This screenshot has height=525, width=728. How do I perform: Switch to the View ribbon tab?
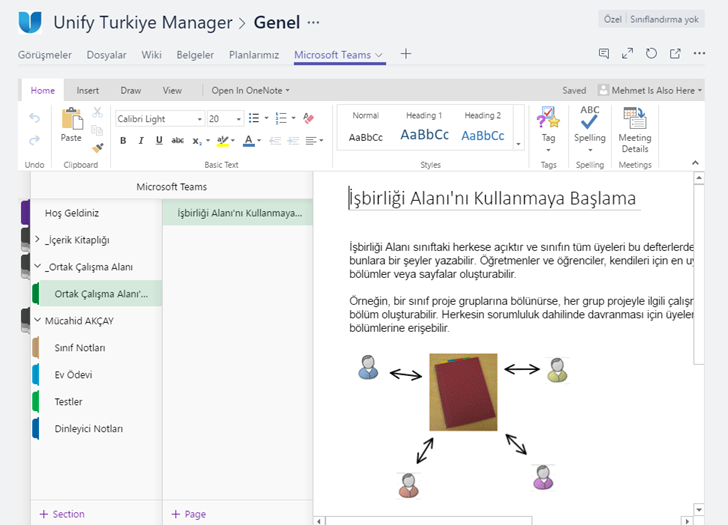click(172, 91)
